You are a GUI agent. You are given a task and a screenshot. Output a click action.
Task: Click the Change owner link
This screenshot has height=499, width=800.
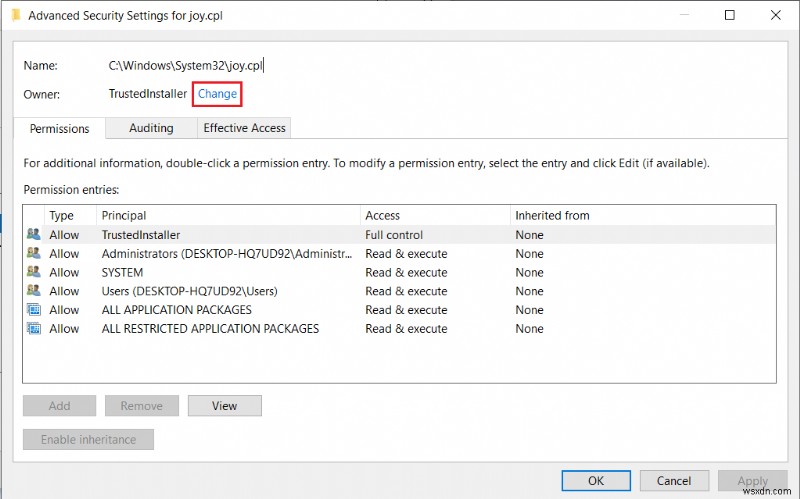pos(217,94)
